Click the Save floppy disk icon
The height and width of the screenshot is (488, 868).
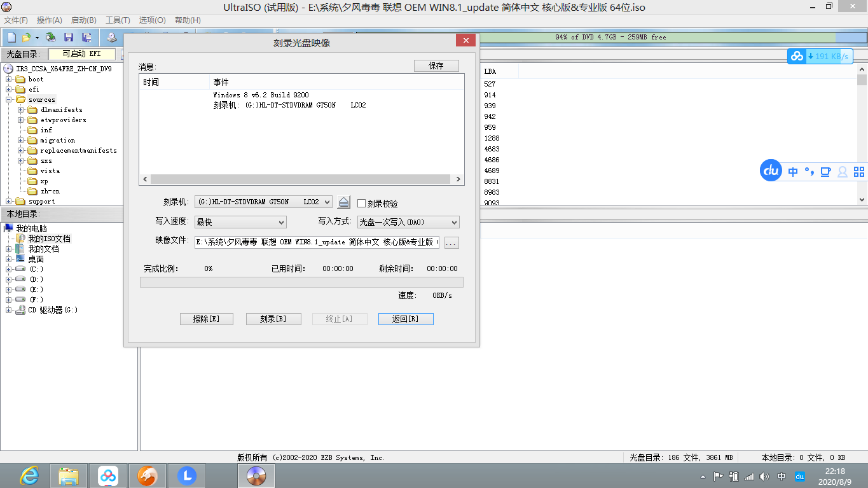pyautogui.click(x=69, y=38)
